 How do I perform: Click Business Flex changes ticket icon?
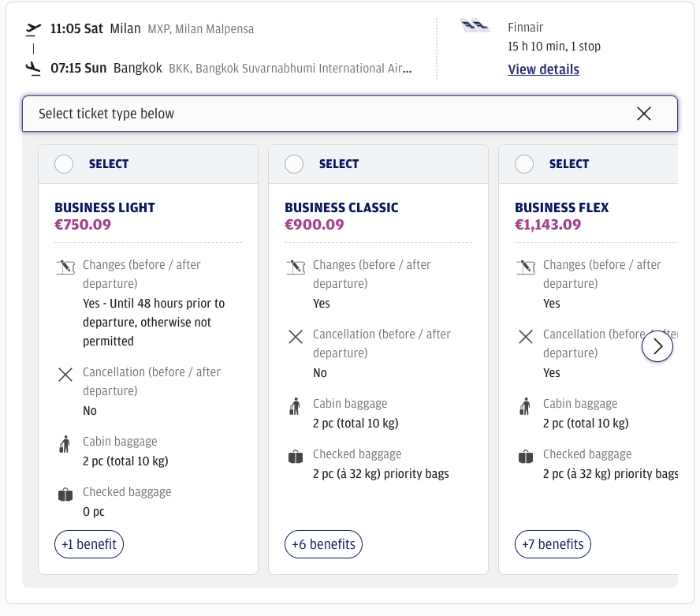[x=525, y=267]
